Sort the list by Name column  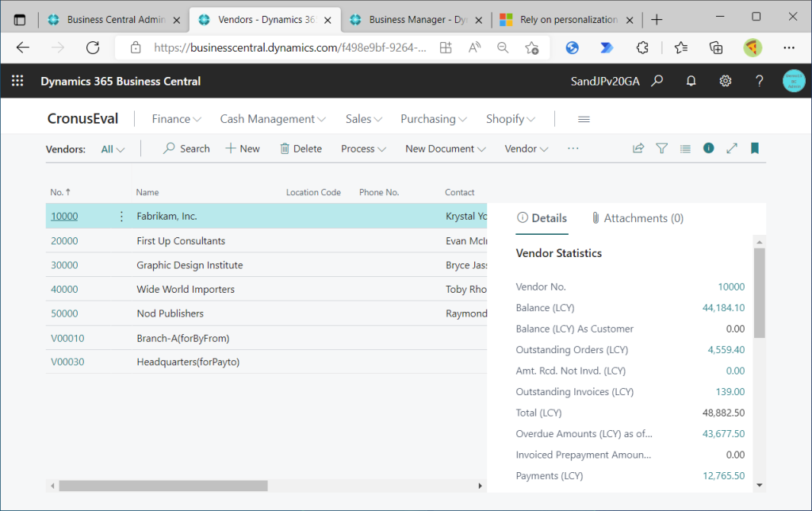click(147, 192)
